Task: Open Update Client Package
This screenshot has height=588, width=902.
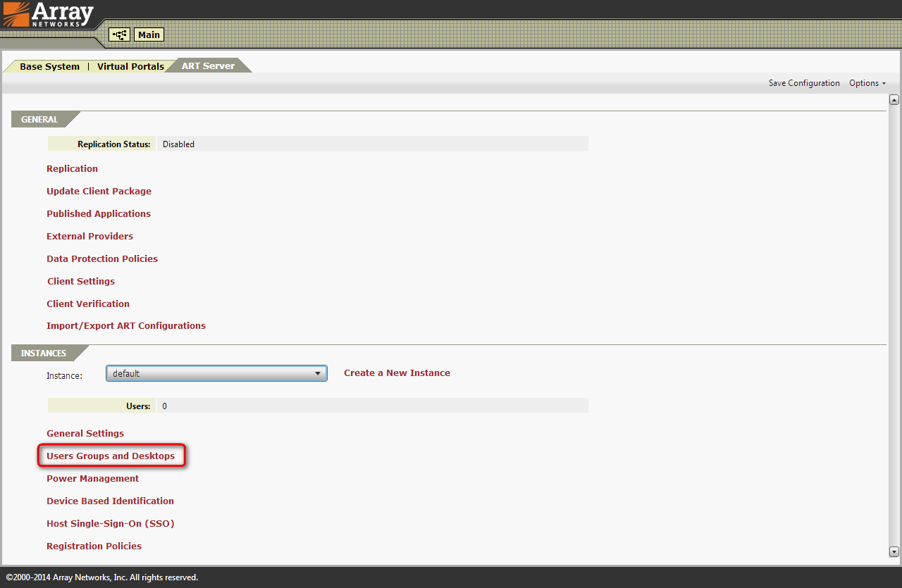Action: point(99,192)
